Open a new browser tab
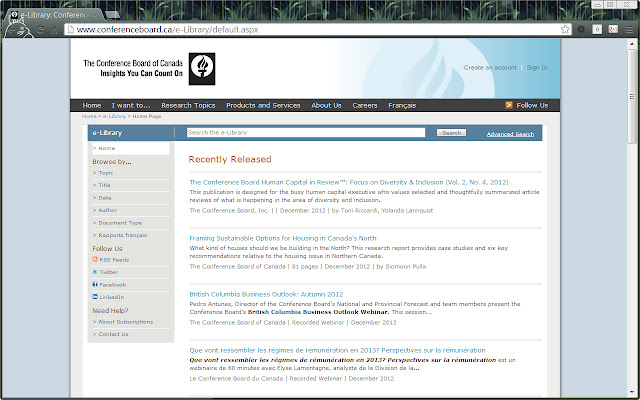The width and height of the screenshot is (640, 400). 113,15
